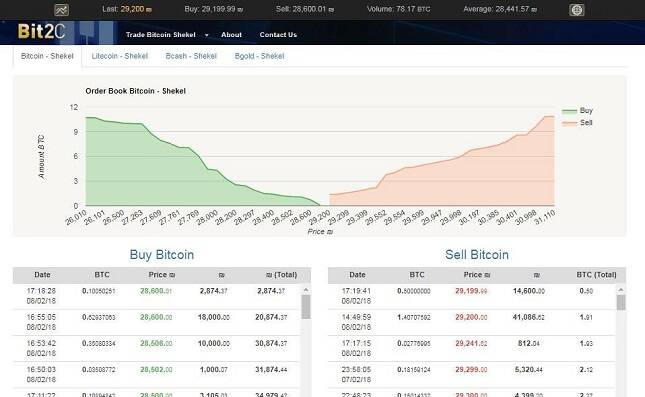Click Buy table scrollbar up arrow
The width and height of the screenshot is (645, 397).
coord(306,290)
